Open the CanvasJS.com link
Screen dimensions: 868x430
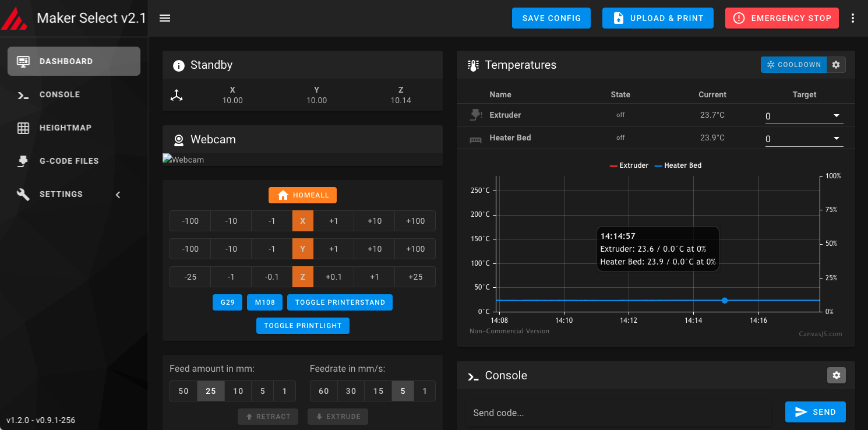click(x=820, y=334)
